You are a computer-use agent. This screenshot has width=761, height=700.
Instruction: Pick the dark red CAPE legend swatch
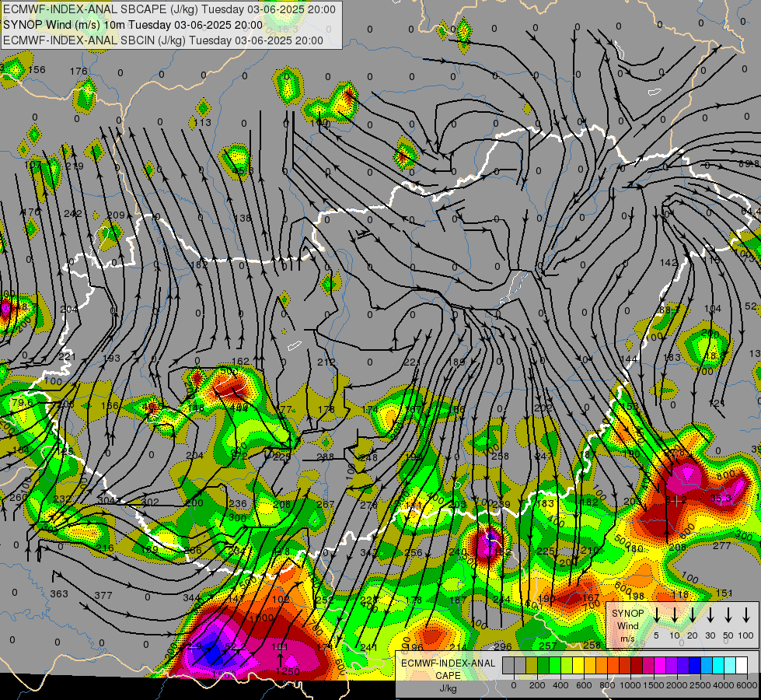(637, 665)
